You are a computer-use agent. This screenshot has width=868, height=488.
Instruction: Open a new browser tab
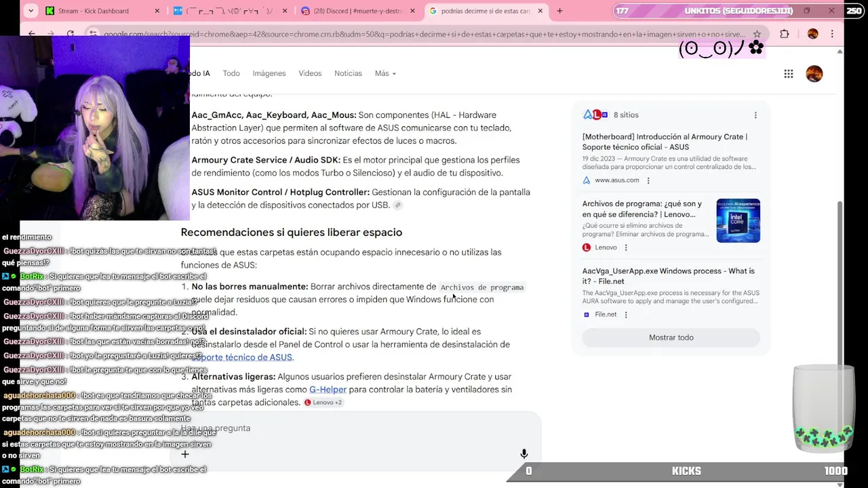coord(559,11)
